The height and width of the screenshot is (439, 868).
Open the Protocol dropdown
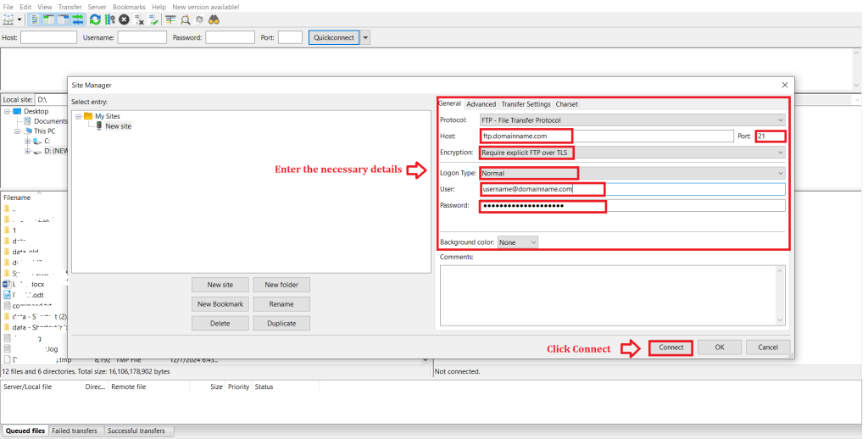click(x=632, y=120)
